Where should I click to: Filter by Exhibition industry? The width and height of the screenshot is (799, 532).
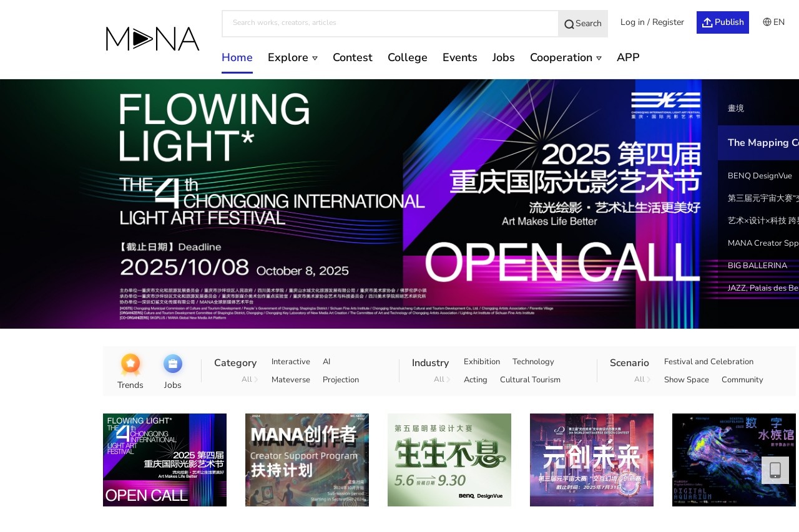click(482, 362)
